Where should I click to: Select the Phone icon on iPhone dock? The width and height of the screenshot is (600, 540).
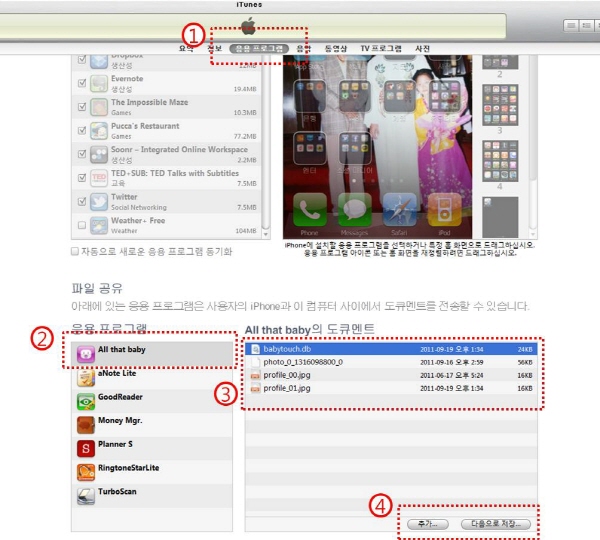(310, 210)
